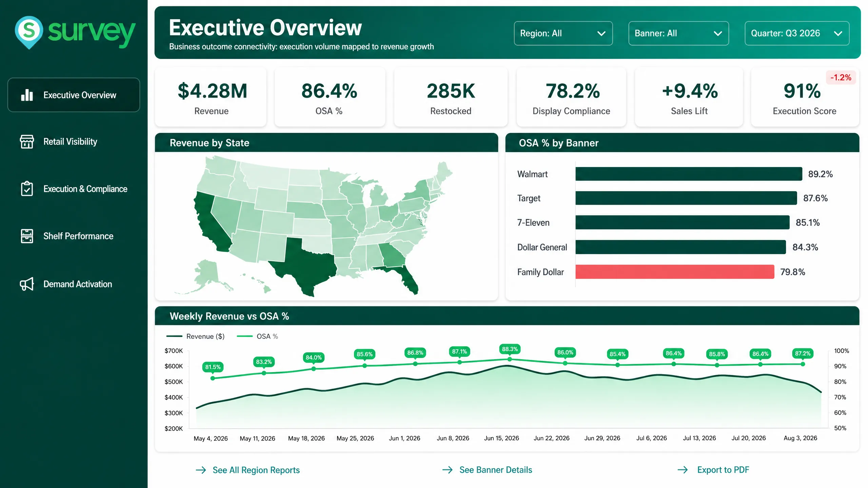
Task: Click the Aug 3, 2026 axis label
Action: 800,438
